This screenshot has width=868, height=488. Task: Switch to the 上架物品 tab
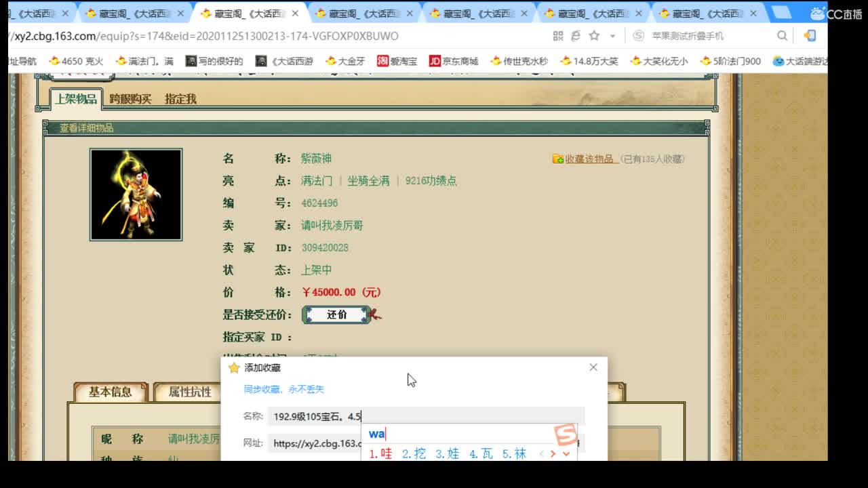pyautogui.click(x=76, y=99)
